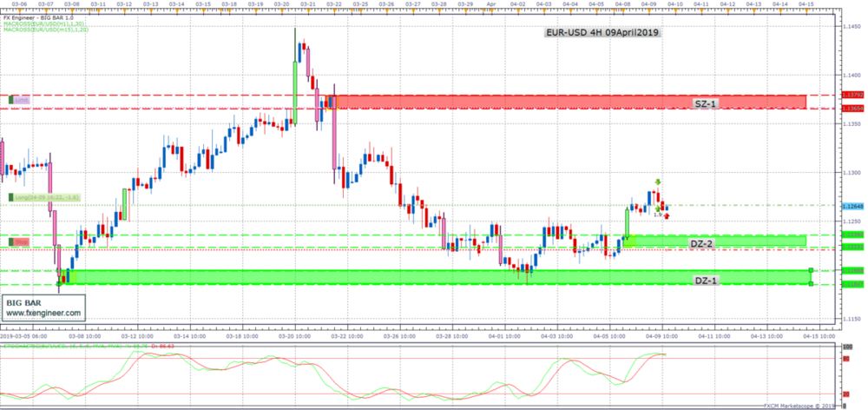Click the lower resize handle of DZ-1 zone
This screenshot has height=410, width=868.
(x=811, y=284)
